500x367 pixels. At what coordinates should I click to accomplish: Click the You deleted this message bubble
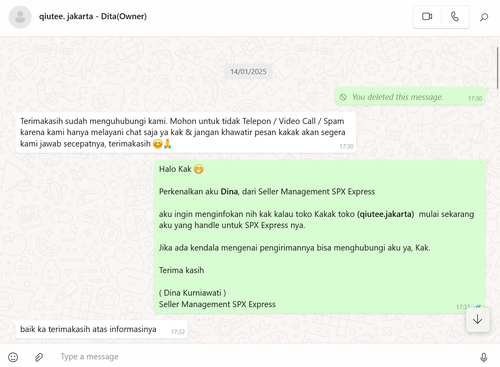click(x=410, y=97)
